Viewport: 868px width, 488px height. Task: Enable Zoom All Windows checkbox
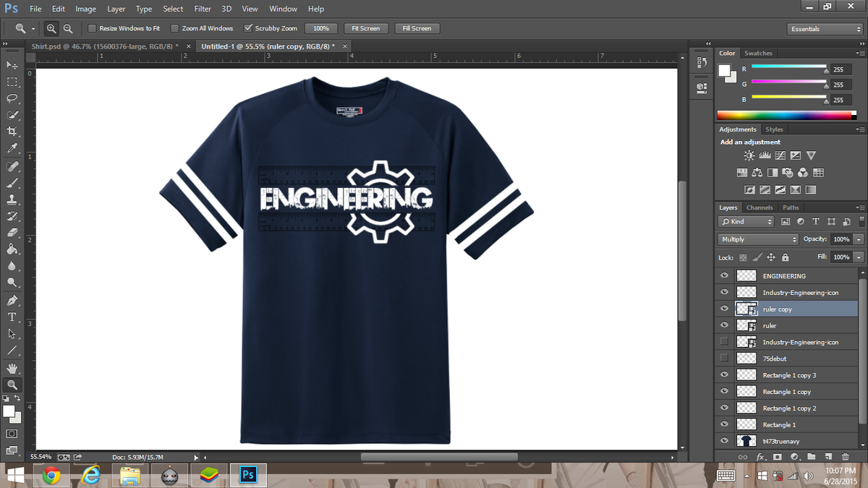(175, 28)
